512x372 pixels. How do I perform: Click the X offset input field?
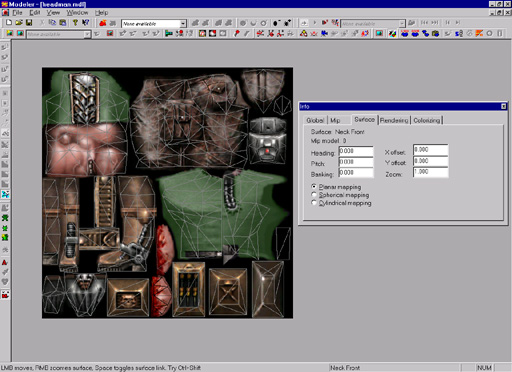(430, 150)
